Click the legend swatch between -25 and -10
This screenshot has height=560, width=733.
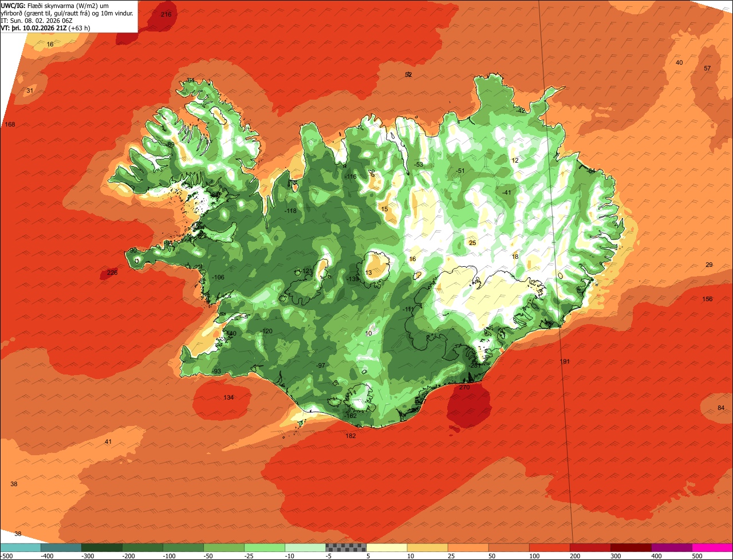click(x=264, y=547)
